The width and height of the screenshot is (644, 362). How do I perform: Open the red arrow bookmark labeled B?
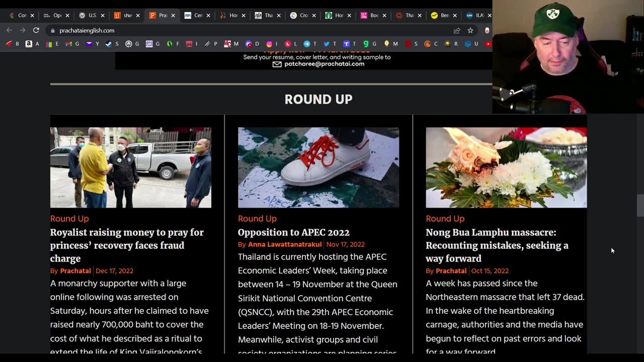(12, 44)
